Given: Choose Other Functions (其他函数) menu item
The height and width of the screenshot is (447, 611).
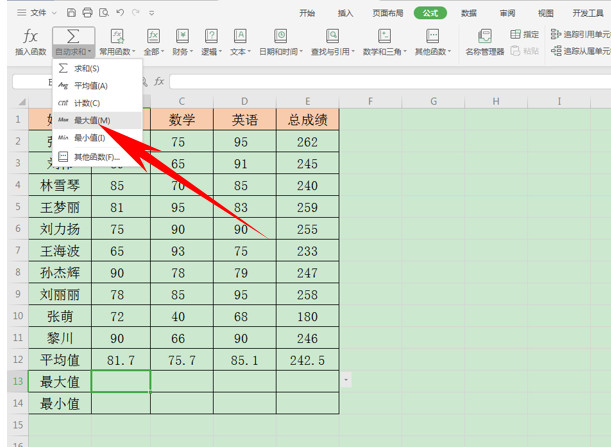Looking at the screenshot, I should pyautogui.click(x=96, y=157).
